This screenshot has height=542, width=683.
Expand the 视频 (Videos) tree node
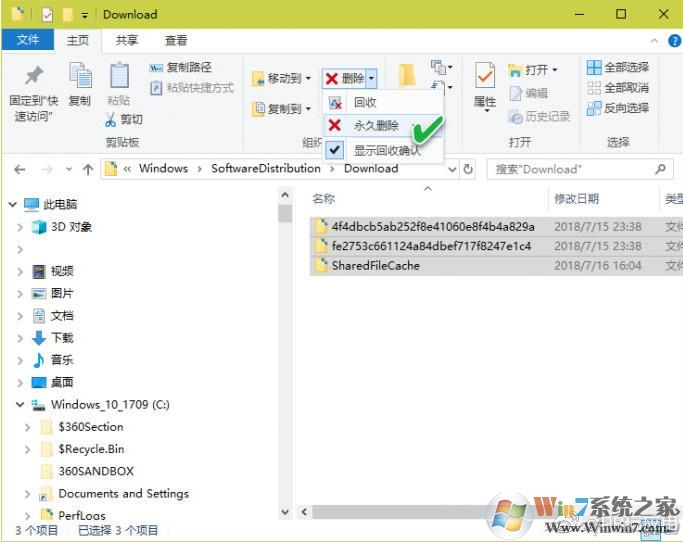20,271
